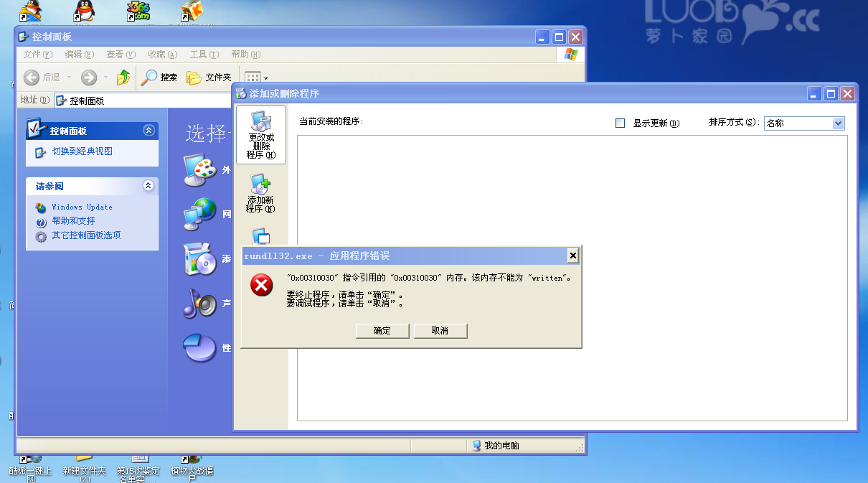Maximize the 控制面板 window
Image resolution: width=868 pixels, height=483 pixels.
point(559,37)
